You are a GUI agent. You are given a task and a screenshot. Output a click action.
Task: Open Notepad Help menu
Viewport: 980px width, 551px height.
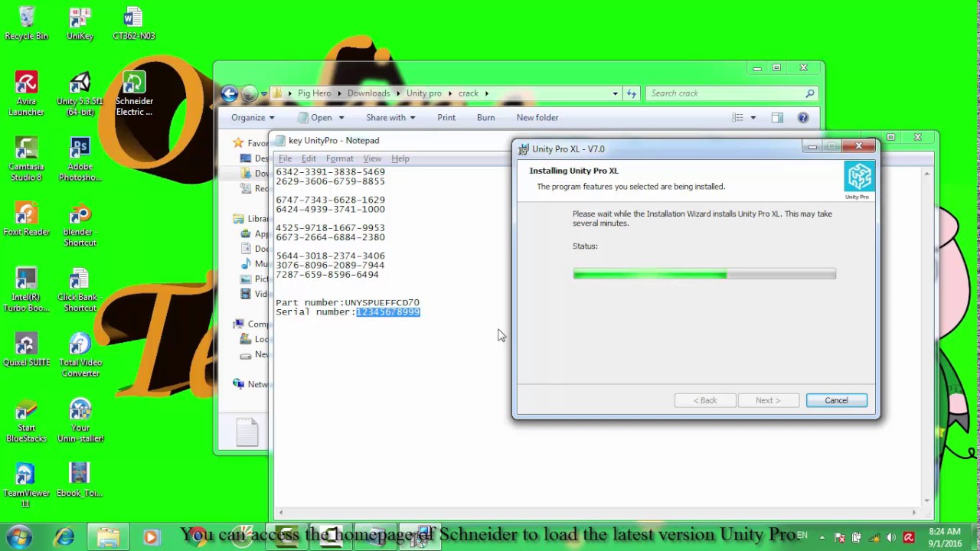(400, 158)
